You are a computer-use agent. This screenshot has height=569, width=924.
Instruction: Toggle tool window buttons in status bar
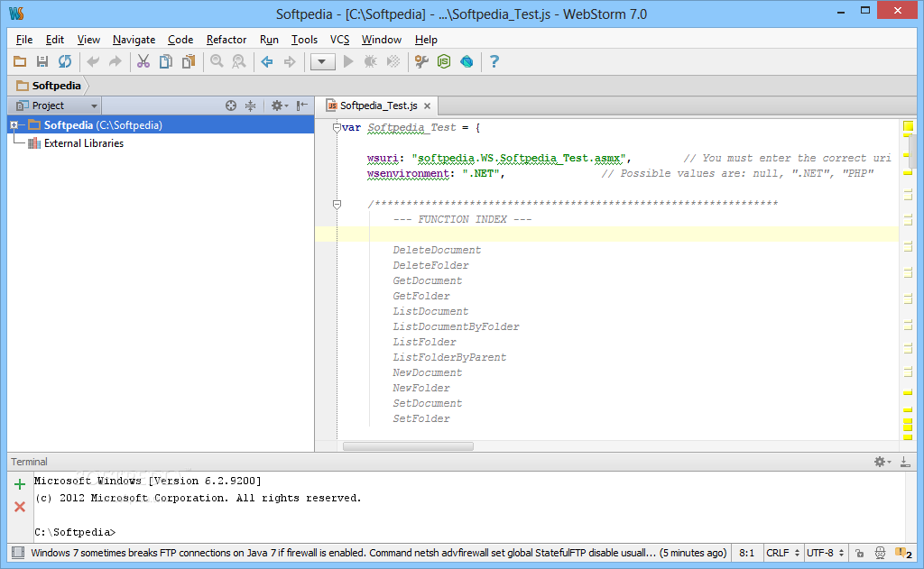pos(18,553)
